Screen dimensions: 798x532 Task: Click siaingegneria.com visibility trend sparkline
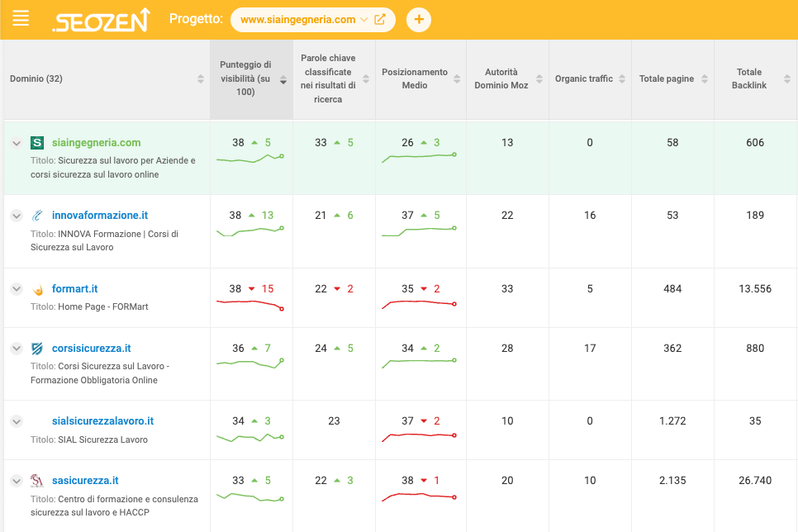[249, 159]
